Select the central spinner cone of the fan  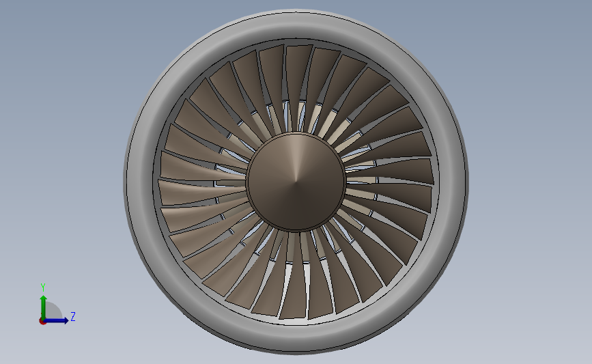pyautogui.click(x=296, y=181)
